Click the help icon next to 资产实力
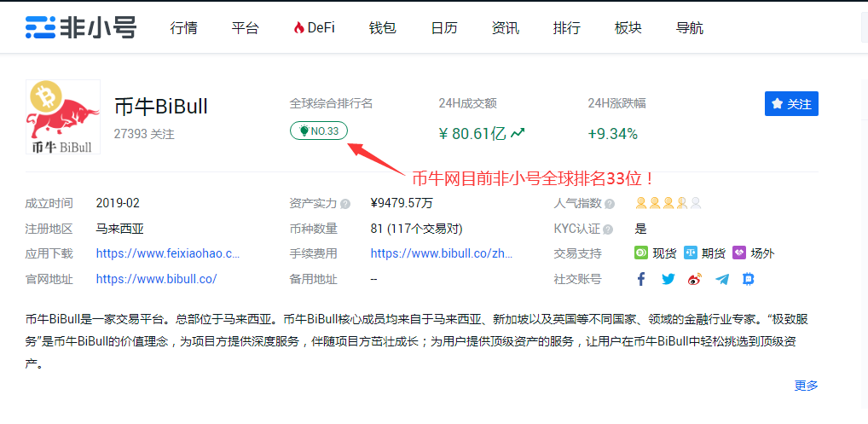Image resolution: width=868 pixels, height=424 pixels. [x=344, y=204]
